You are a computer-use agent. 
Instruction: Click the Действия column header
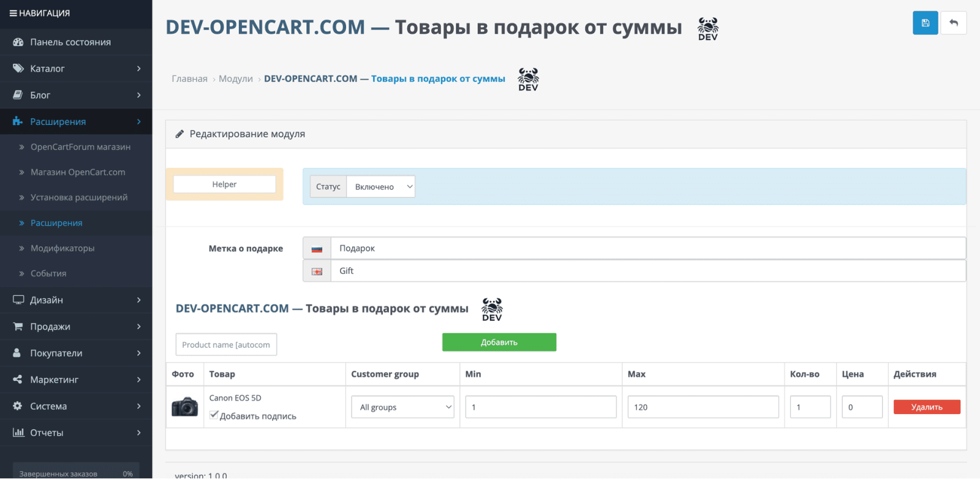(x=914, y=374)
